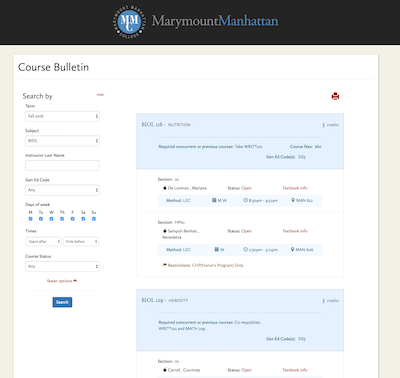Open the Course Status dropdown

click(62, 266)
